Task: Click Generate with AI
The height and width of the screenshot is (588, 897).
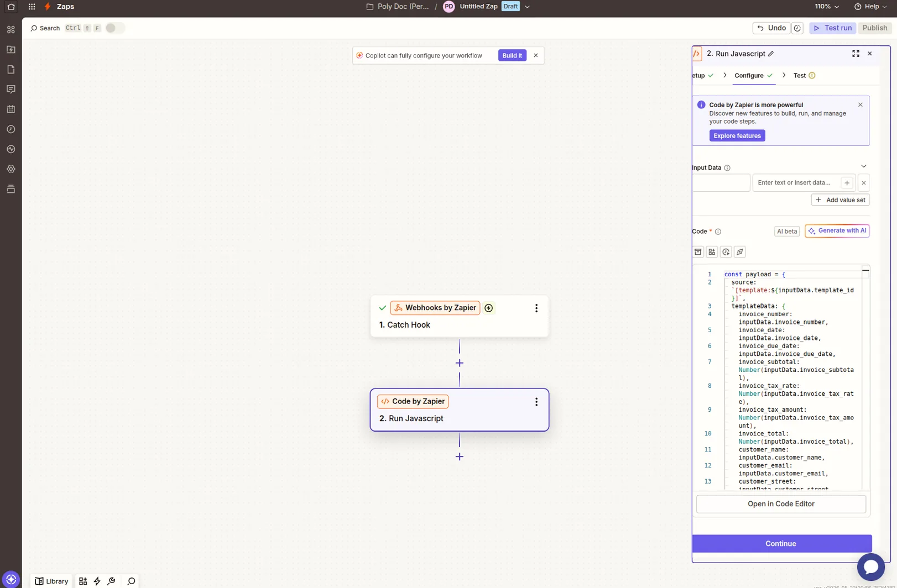Action: point(837,231)
